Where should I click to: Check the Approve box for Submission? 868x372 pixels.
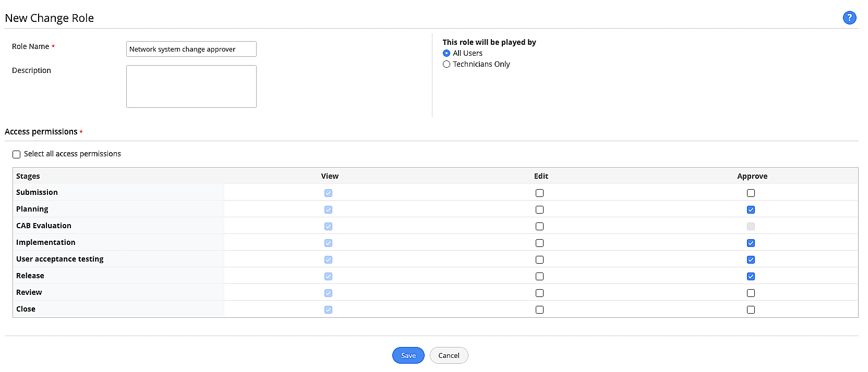751,193
